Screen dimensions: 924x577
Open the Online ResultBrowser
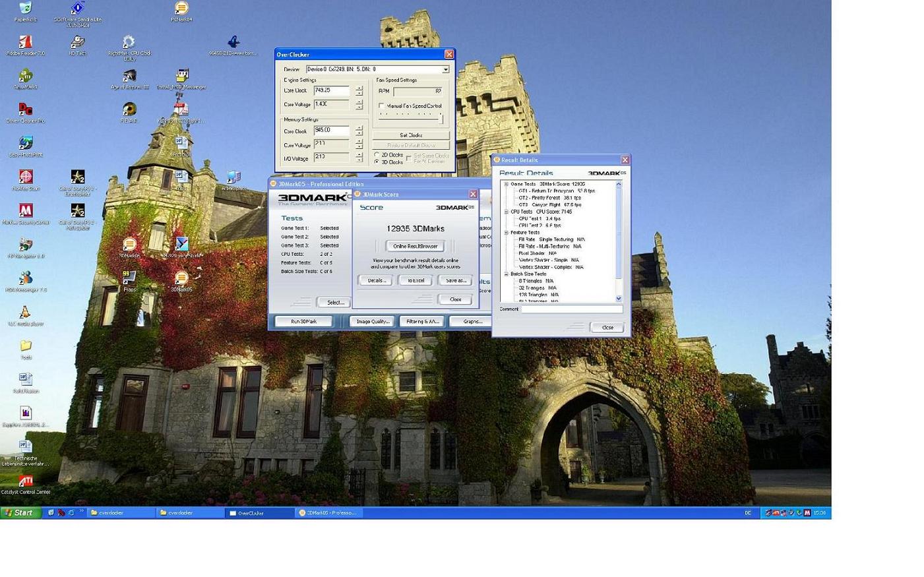(415, 246)
